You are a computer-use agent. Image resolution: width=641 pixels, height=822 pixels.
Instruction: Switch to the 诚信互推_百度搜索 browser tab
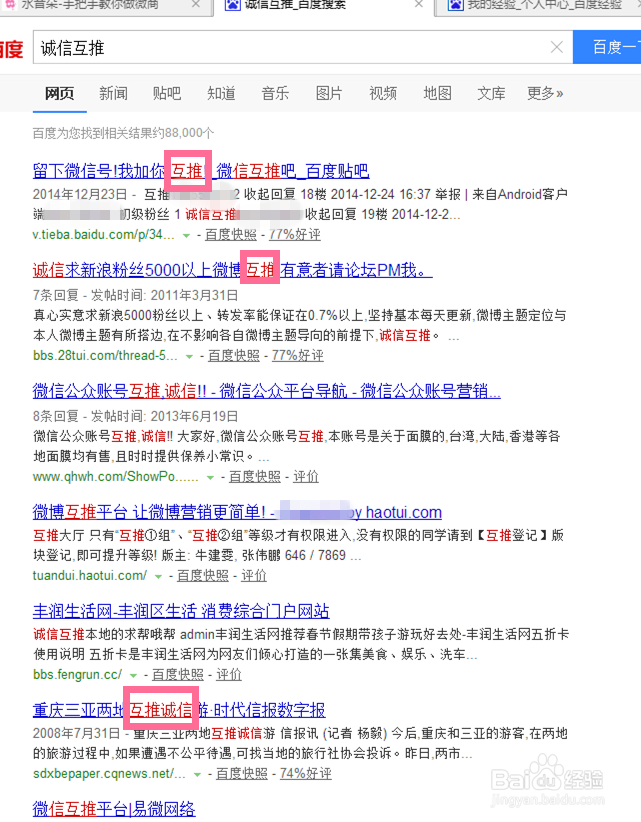324,6
